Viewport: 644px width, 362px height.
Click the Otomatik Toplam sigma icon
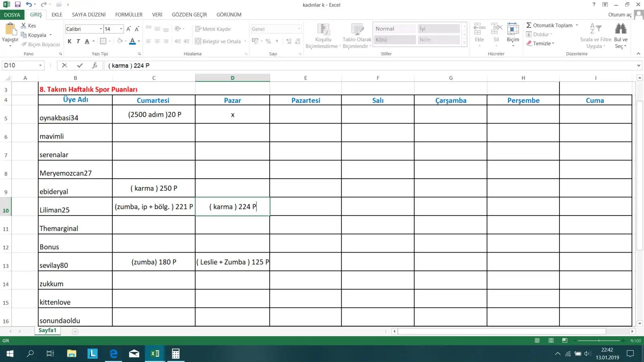(x=529, y=25)
